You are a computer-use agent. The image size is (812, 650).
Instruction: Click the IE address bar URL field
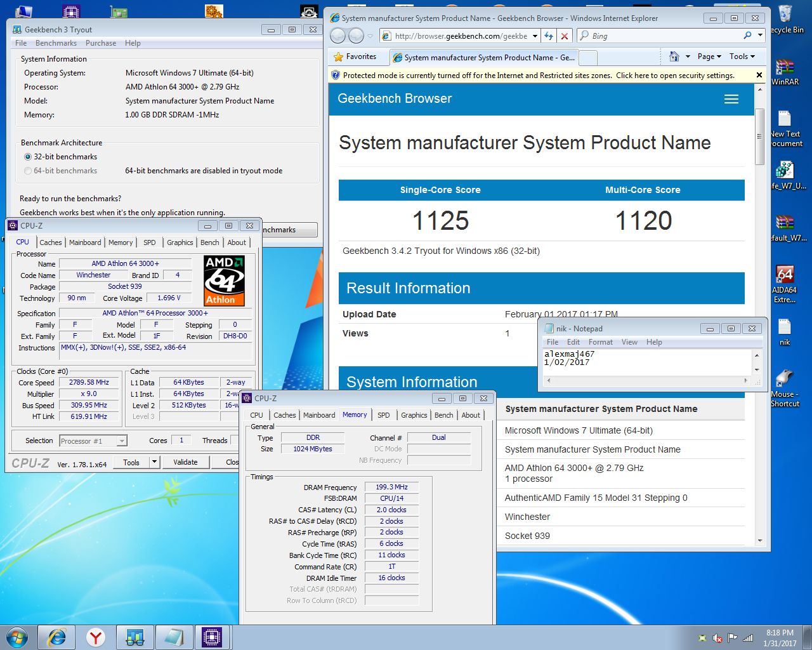(461, 36)
